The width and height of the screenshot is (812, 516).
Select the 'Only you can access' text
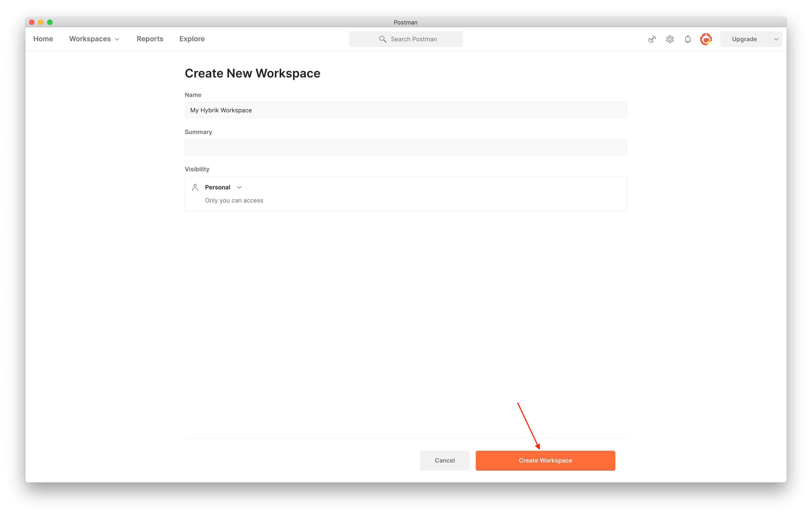234,200
